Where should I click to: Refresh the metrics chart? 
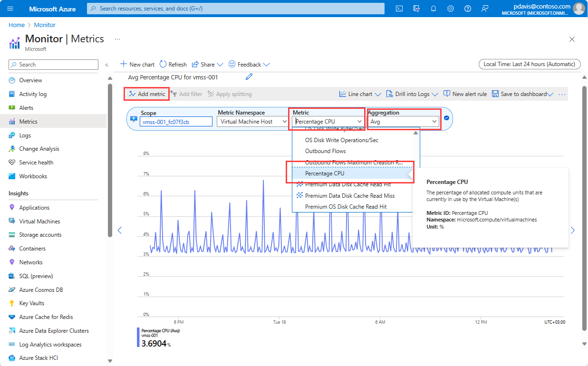173,64
